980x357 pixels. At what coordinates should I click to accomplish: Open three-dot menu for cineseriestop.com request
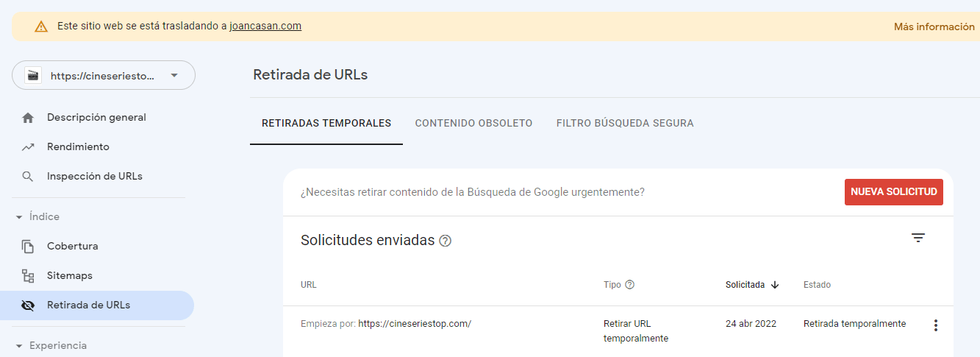pos(935,325)
